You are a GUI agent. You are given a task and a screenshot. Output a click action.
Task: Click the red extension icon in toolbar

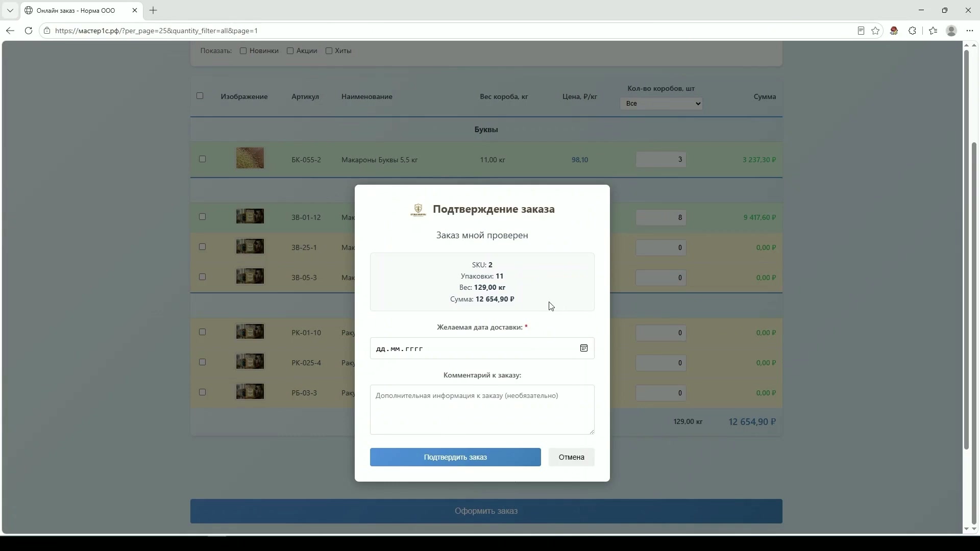tap(894, 31)
